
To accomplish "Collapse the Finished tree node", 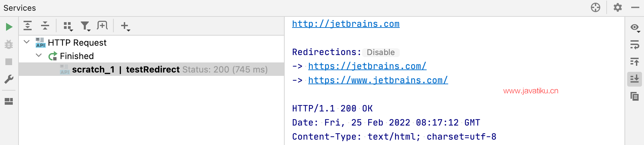I will tap(39, 55).
